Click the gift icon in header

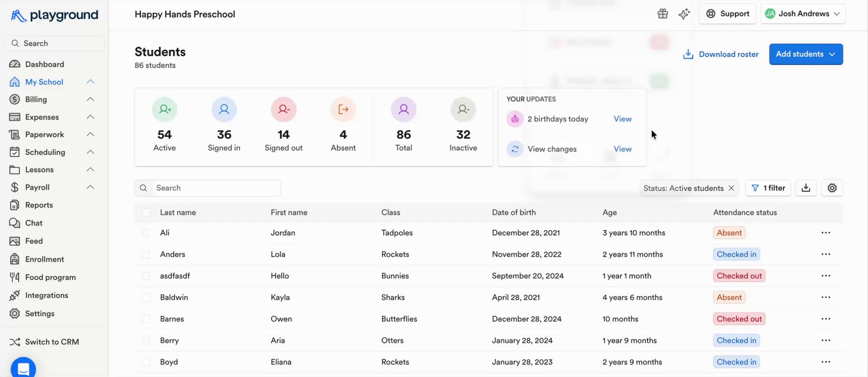(x=663, y=14)
